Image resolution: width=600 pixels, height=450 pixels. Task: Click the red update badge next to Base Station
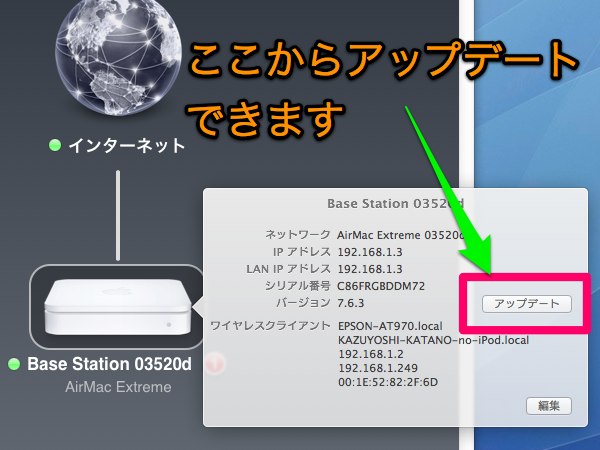pyautogui.click(x=215, y=364)
